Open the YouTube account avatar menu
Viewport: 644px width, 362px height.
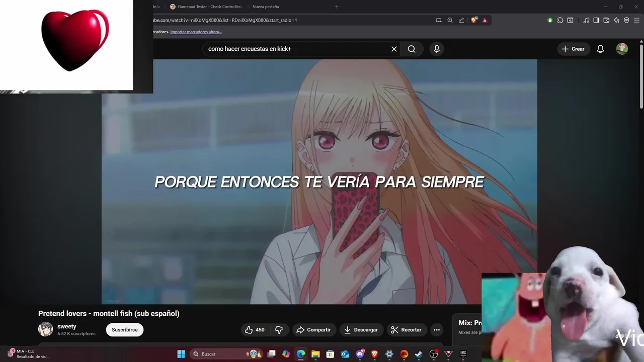coord(622,49)
